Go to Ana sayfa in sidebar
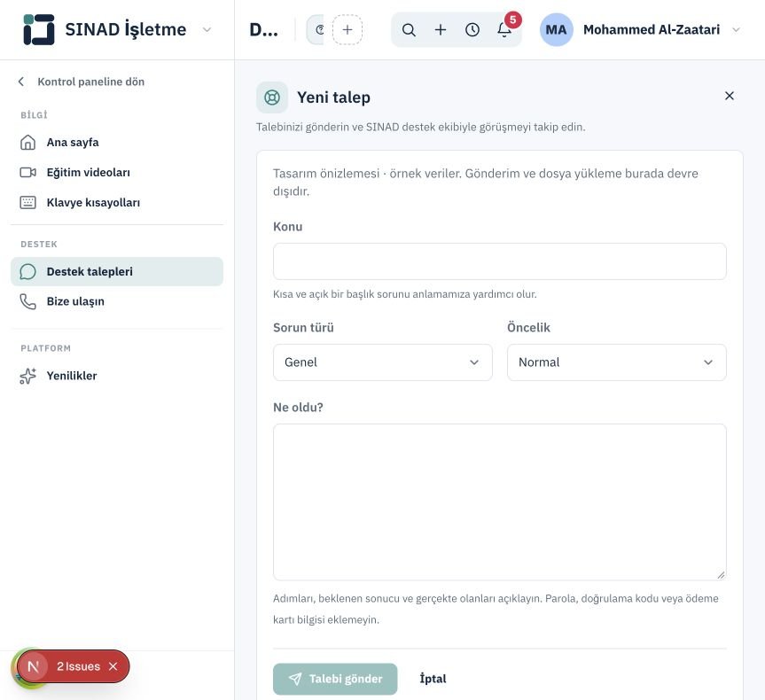This screenshot has width=765, height=700. [x=117, y=143]
